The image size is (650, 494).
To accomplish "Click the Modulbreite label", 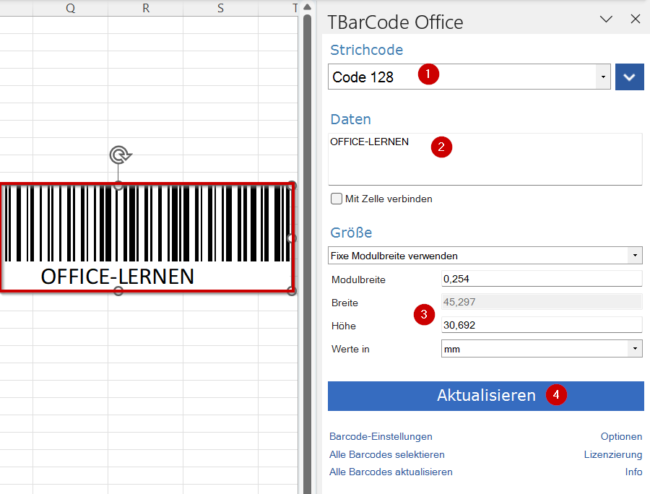I will [x=358, y=280].
